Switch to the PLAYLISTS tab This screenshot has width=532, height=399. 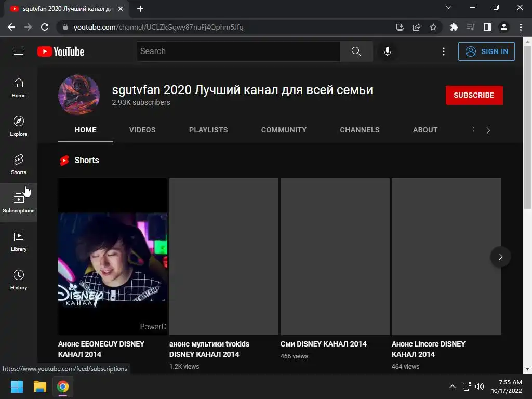coord(208,130)
